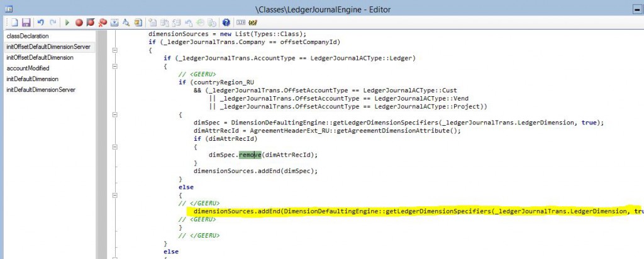644x259 pixels.
Task: Save the class using the floppy disk icon
Action: [x=26, y=22]
